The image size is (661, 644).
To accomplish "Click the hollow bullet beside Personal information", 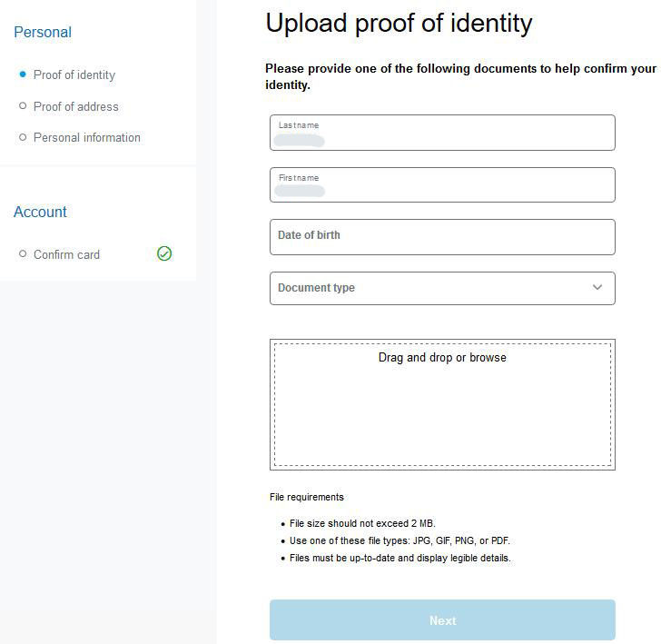I will tap(23, 137).
